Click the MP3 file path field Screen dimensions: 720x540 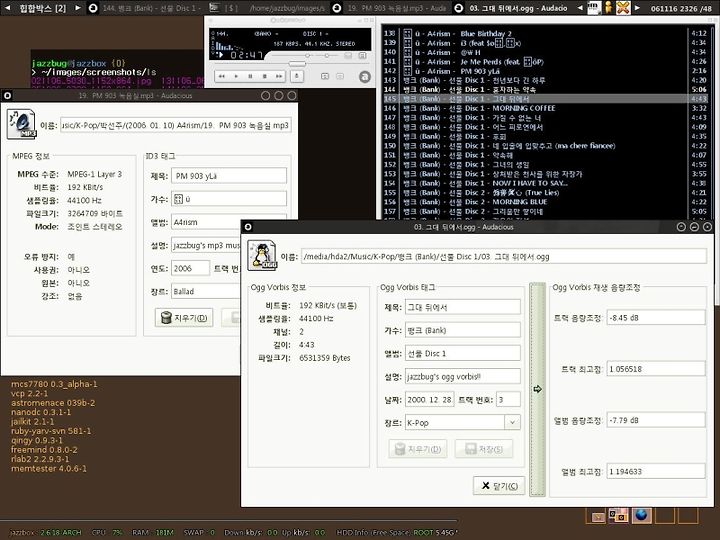coord(175,125)
